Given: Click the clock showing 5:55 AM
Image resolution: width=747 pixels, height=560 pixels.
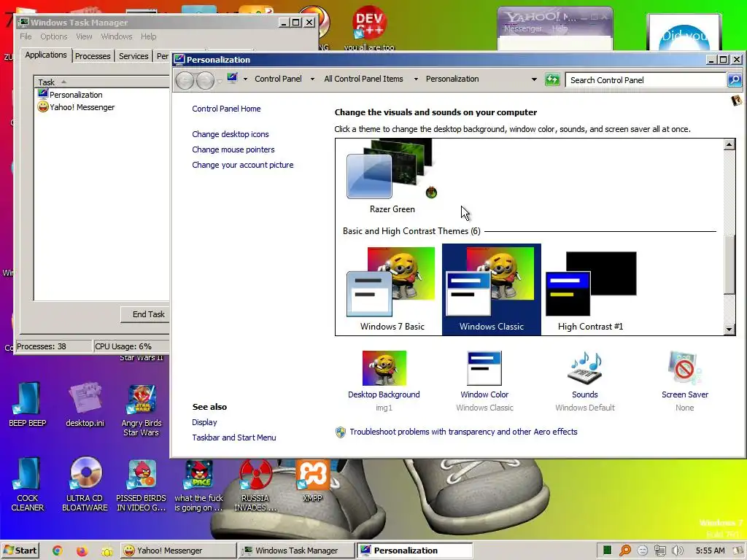Looking at the screenshot, I should point(710,551).
